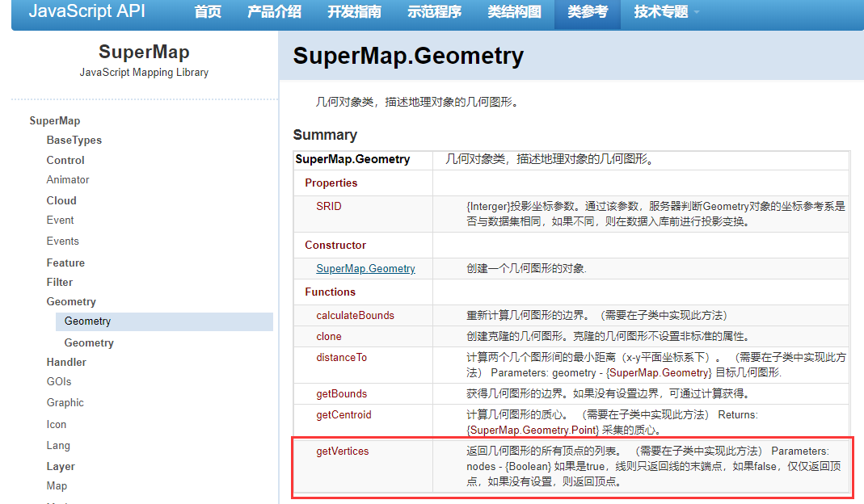
Task: Open the 产品介绍 nav item
Action: coord(274,11)
